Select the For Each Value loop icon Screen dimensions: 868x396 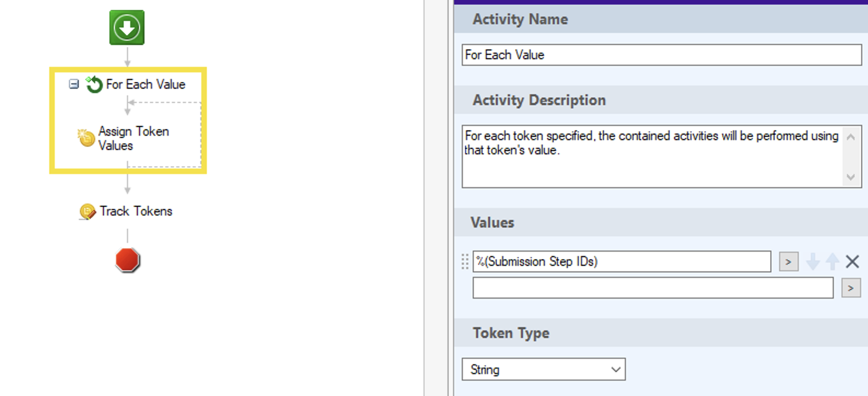(94, 84)
